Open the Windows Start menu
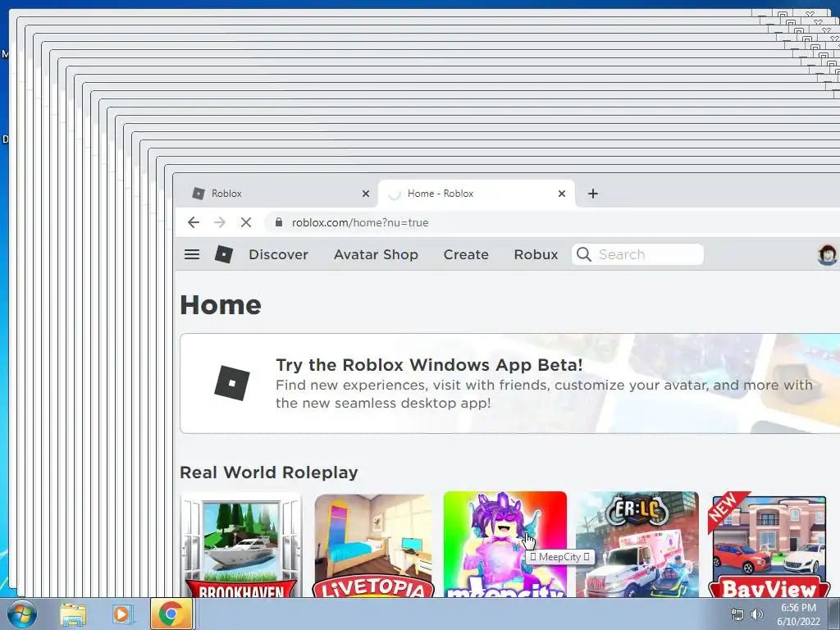840x630 pixels. click(x=21, y=614)
